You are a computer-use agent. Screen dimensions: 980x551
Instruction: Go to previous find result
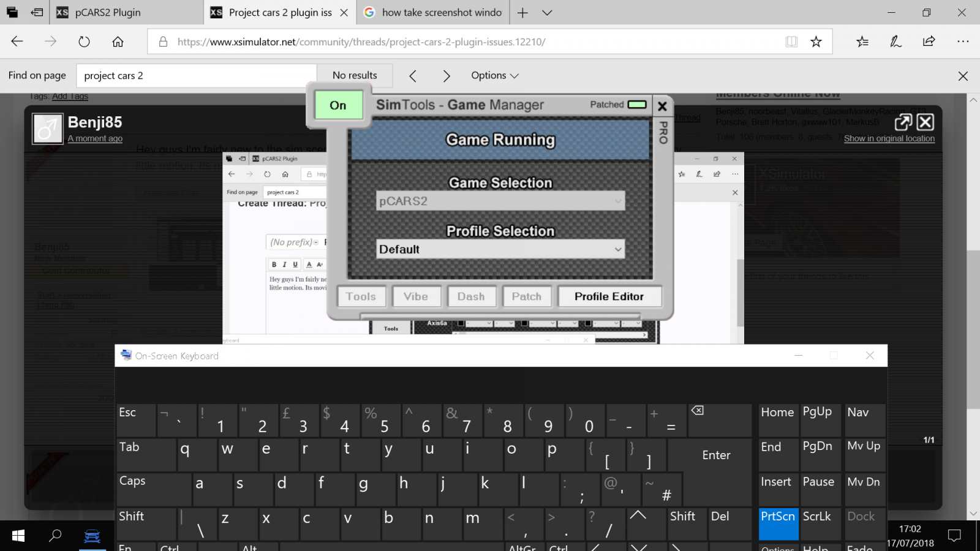tap(413, 75)
